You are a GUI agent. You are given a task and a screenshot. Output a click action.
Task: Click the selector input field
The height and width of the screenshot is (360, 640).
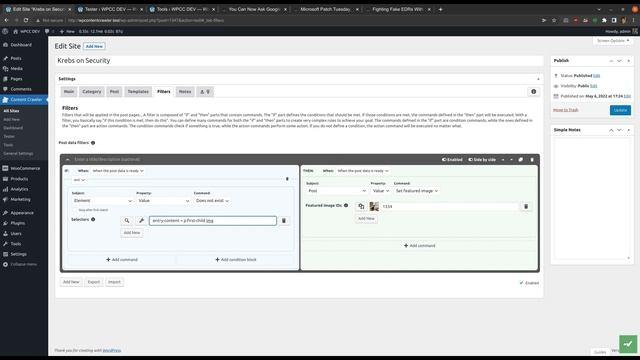pyautogui.click(x=213, y=220)
